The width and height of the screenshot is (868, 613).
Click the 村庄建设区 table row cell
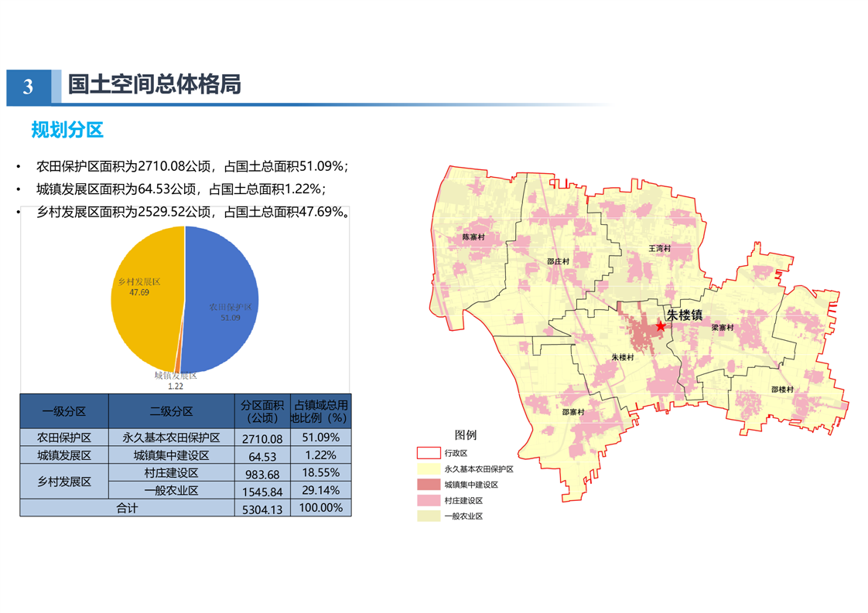171,473
